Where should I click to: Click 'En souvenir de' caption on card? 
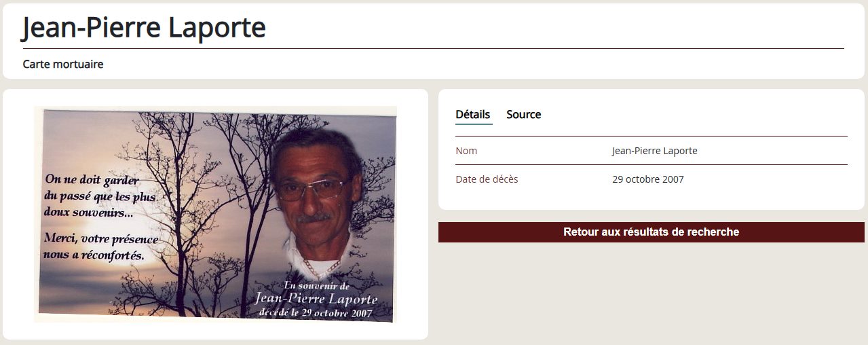316,287
